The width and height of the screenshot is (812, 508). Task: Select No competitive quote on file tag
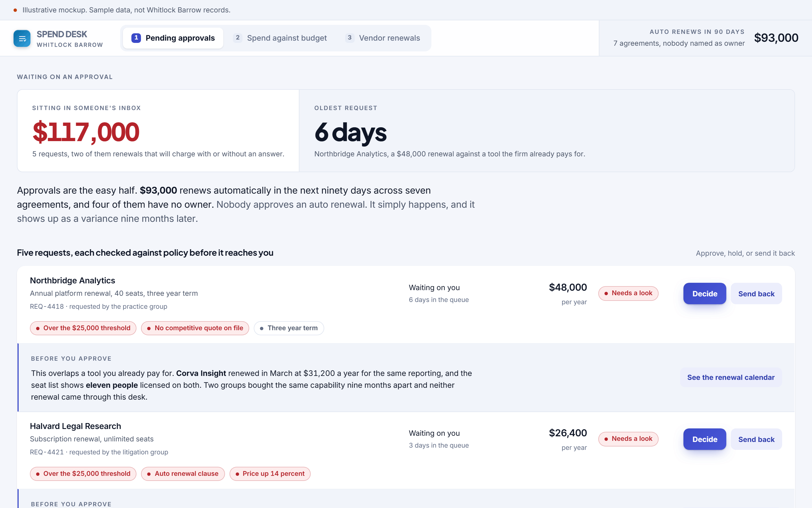point(195,328)
